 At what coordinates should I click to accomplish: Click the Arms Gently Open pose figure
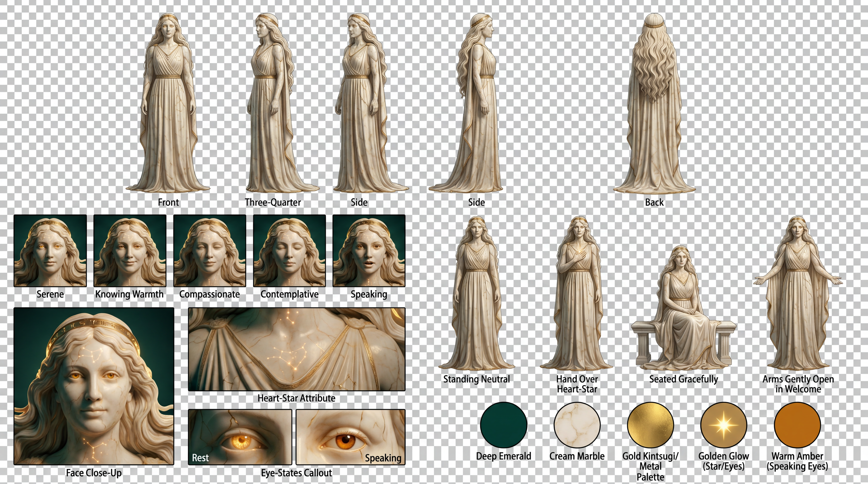point(798,293)
